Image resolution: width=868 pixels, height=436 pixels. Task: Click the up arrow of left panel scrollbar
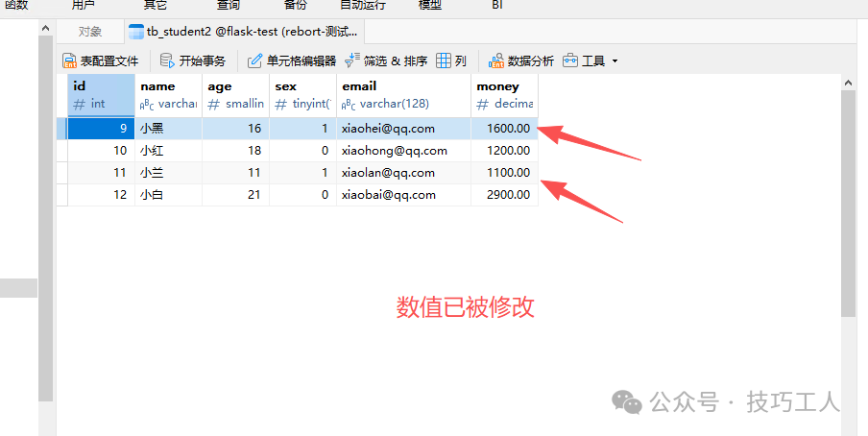pyautogui.click(x=45, y=28)
